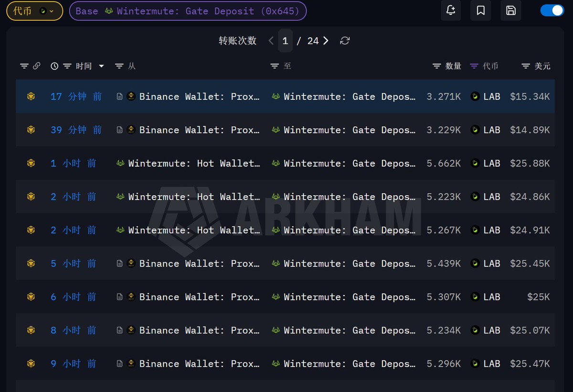
Task: Click the $24.91K USD value
Action: pos(530,230)
